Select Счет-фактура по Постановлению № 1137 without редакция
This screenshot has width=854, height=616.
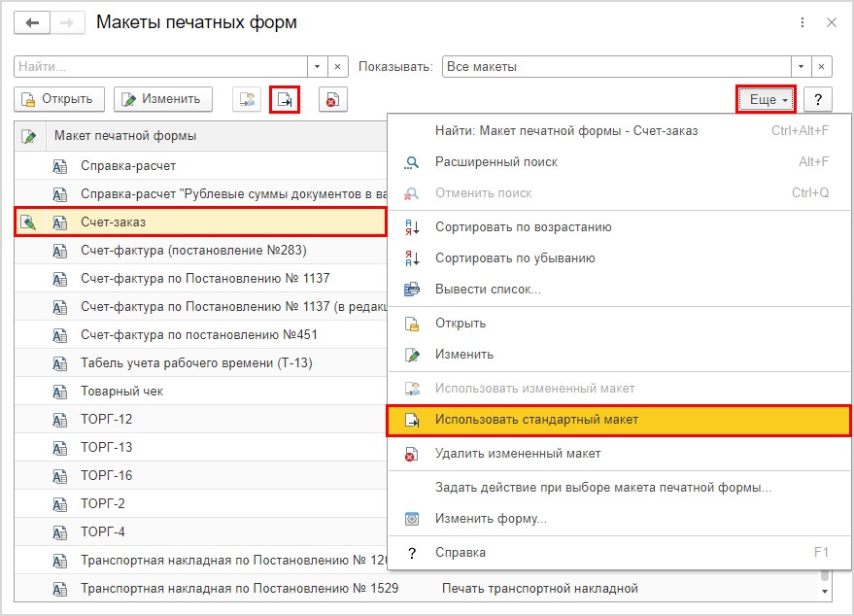point(200,278)
